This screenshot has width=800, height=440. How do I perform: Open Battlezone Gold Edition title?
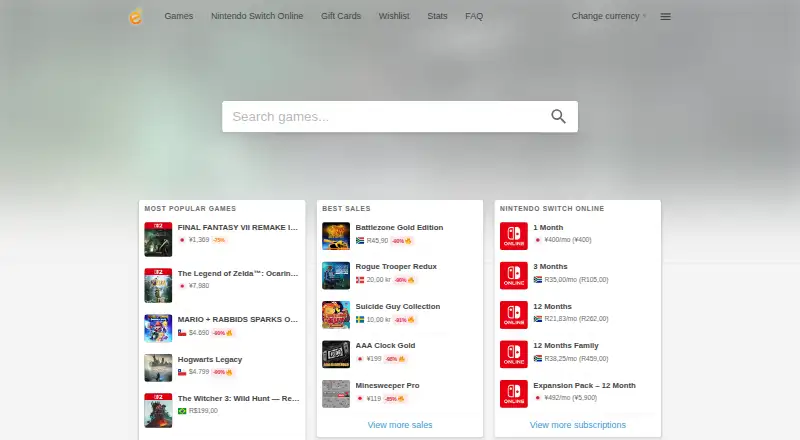click(399, 228)
